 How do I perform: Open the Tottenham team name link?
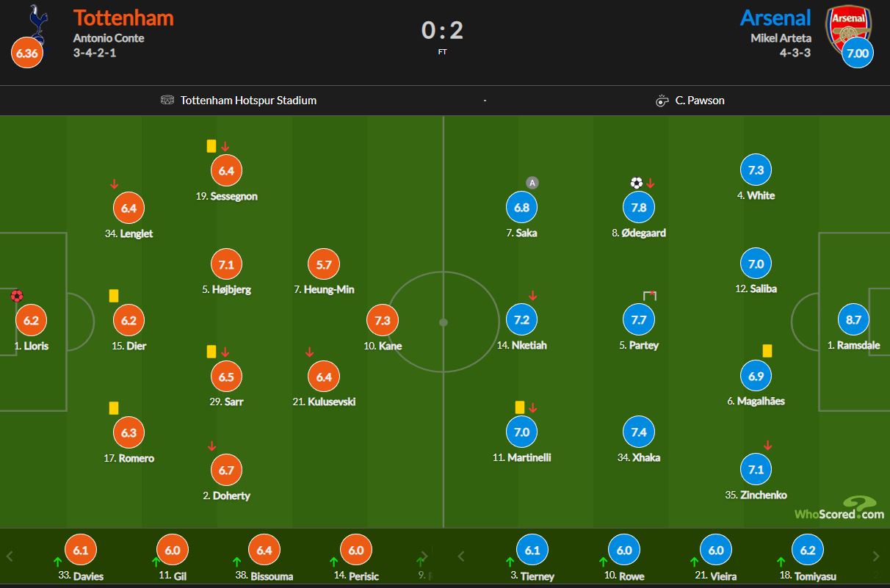(x=123, y=18)
